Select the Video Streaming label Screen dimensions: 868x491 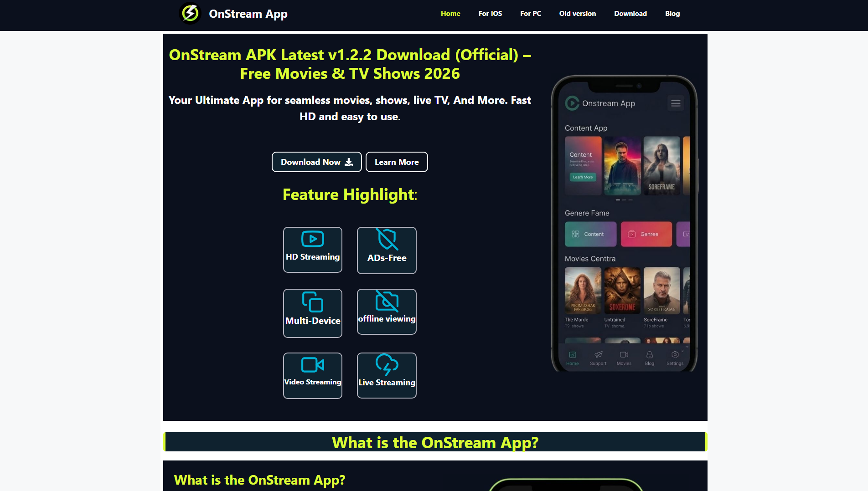(x=313, y=382)
